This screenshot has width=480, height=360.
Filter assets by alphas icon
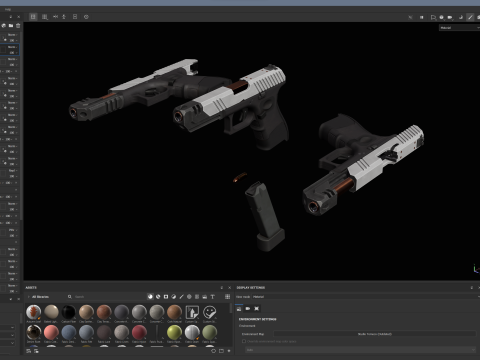click(x=189, y=297)
